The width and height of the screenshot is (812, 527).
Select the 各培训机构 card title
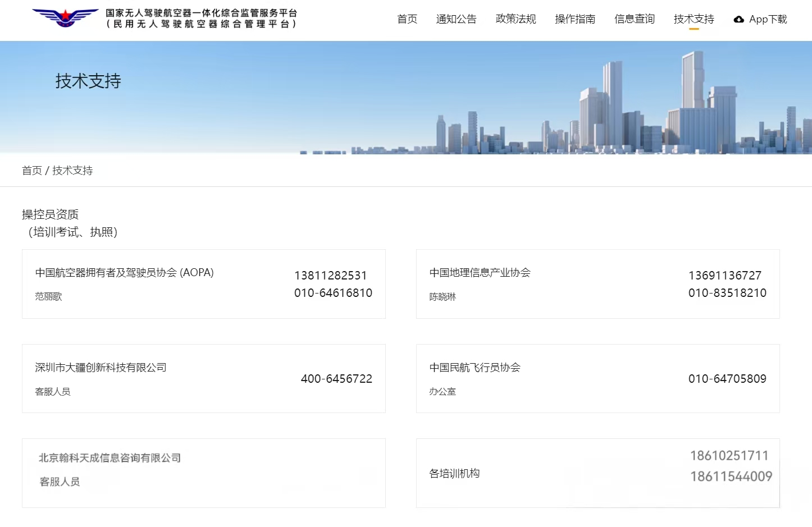click(454, 474)
